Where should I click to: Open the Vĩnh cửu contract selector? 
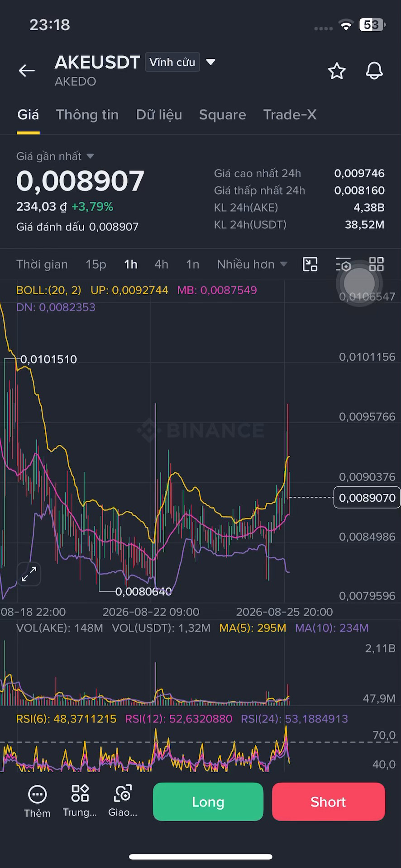172,62
